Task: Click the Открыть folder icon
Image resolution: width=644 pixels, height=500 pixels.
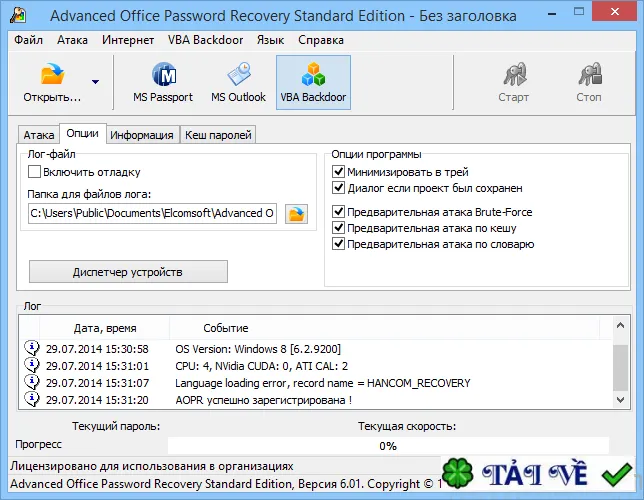Action: (53, 74)
